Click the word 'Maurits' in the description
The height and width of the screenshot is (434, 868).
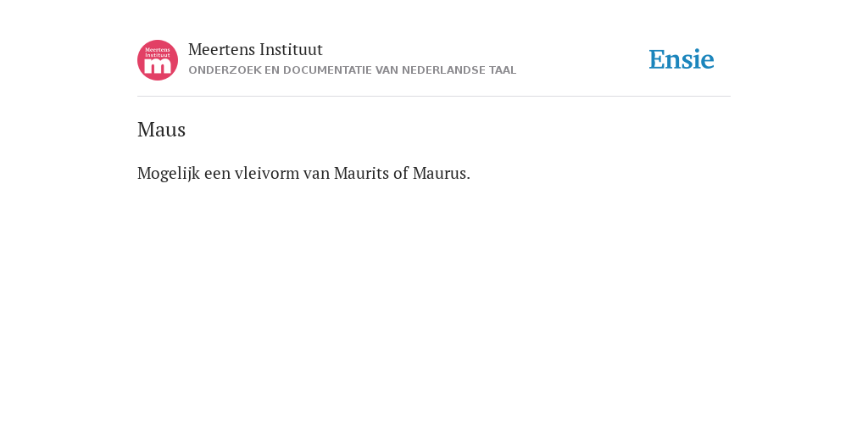(x=361, y=173)
